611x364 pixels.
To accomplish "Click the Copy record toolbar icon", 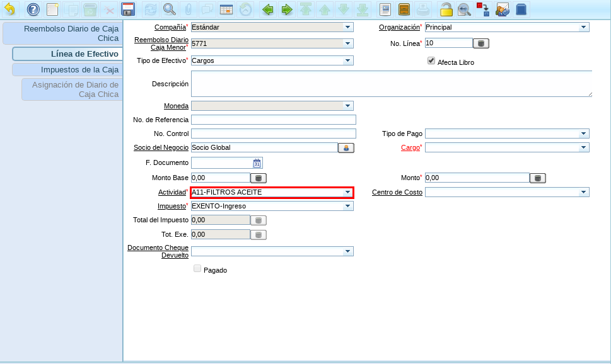I will click(x=71, y=9).
